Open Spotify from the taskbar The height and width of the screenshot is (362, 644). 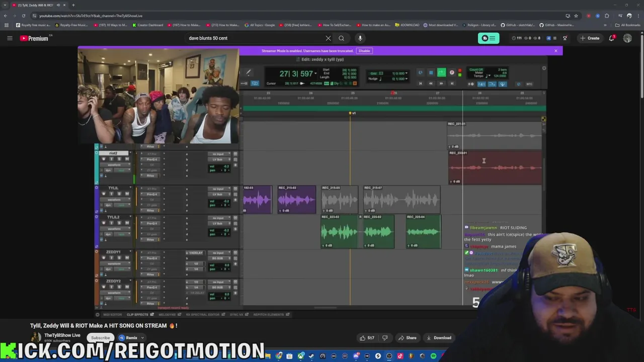click(433, 356)
